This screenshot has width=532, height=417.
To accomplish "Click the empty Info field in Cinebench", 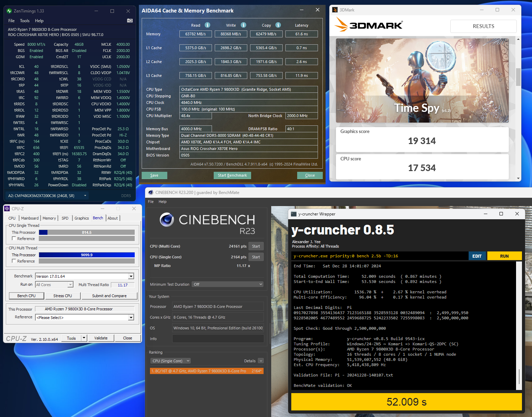I will (218, 339).
